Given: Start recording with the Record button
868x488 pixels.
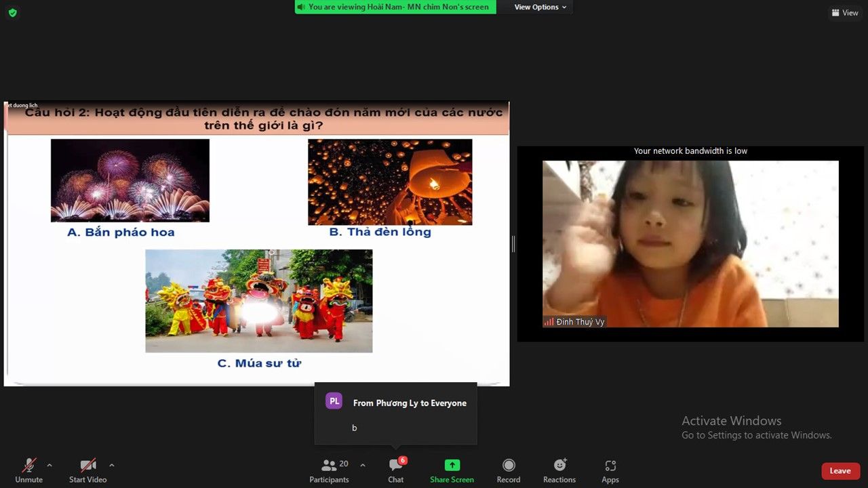Looking at the screenshot, I should point(509,470).
